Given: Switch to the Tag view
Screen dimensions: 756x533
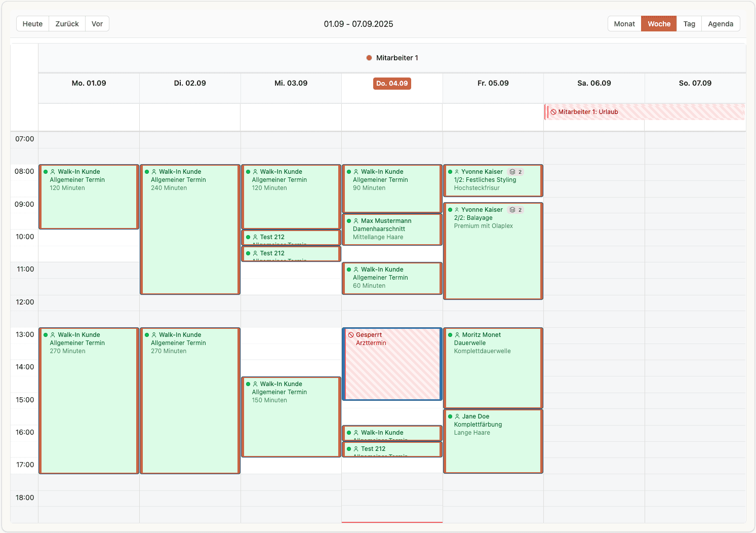Looking at the screenshot, I should pyautogui.click(x=689, y=23).
